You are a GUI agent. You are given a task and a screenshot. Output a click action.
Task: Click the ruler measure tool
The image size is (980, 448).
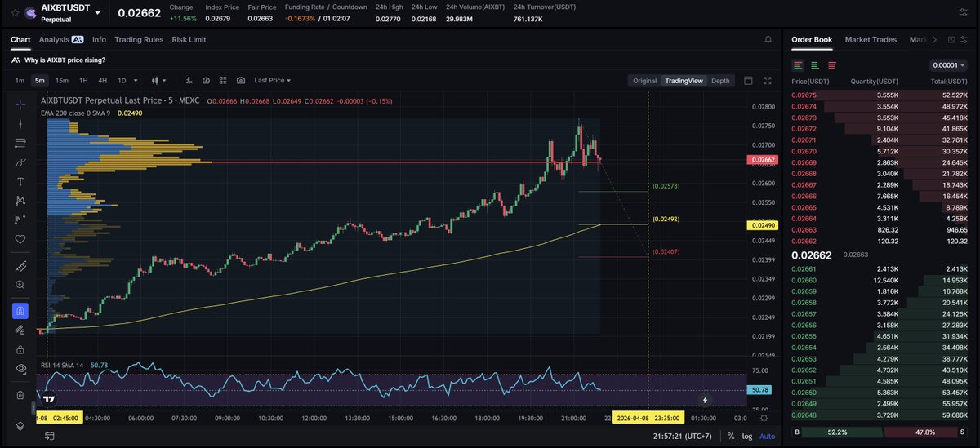coord(20,267)
